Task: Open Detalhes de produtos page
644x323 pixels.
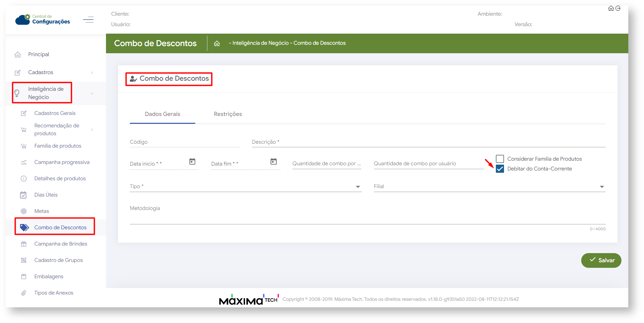Action: coord(60,179)
